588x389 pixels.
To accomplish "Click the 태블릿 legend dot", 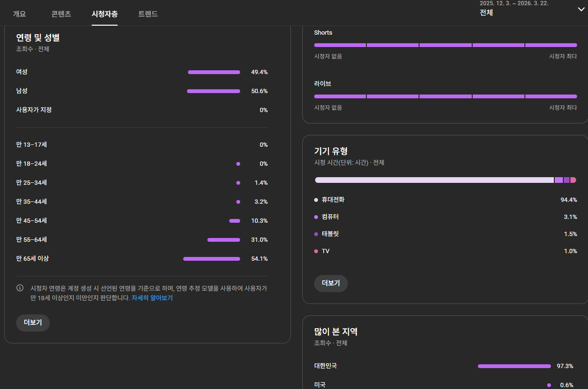I will (316, 234).
